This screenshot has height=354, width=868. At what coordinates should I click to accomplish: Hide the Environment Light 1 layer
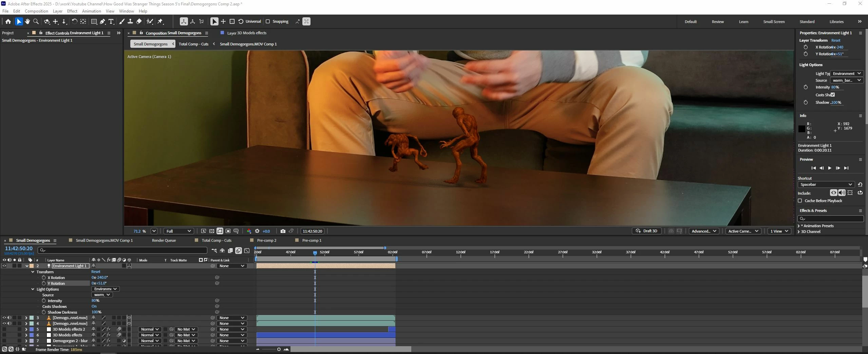point(4,266)
